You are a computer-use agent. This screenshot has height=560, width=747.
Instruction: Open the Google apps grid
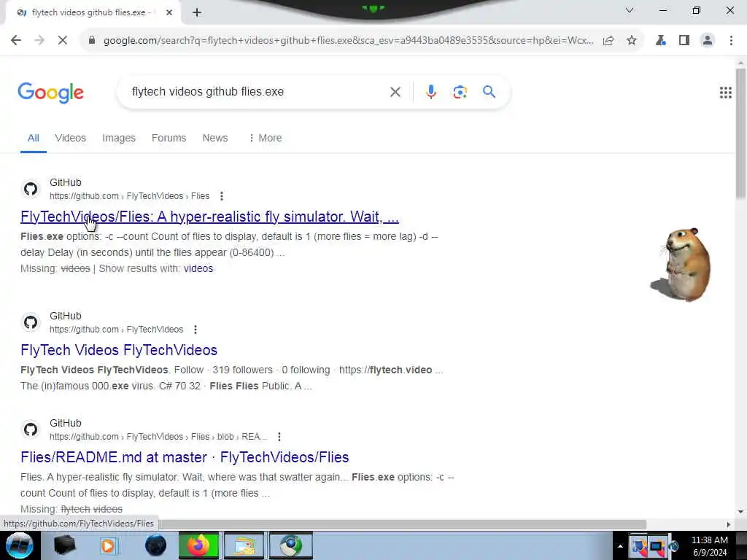point(725,93)
